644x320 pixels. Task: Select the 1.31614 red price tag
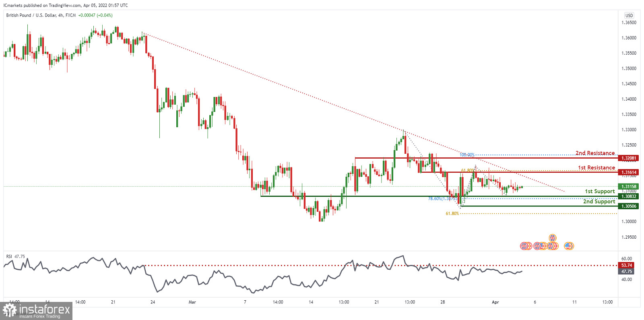pyautogui.click(x=629, y=172)
